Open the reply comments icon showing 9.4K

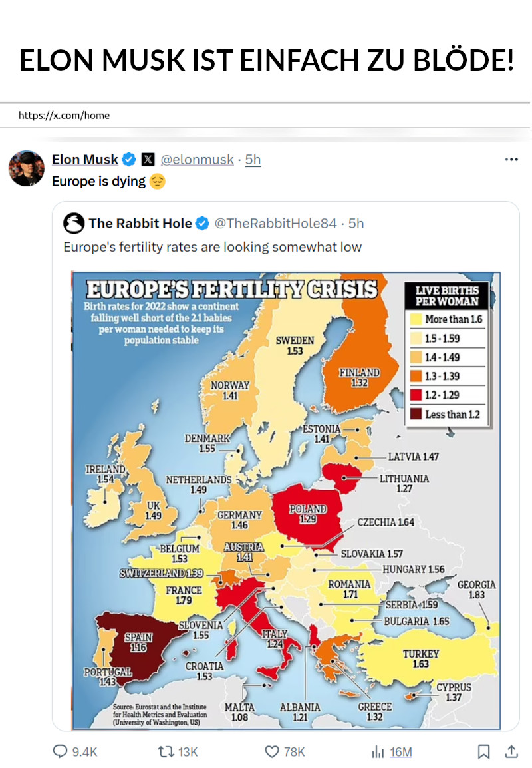61,751
